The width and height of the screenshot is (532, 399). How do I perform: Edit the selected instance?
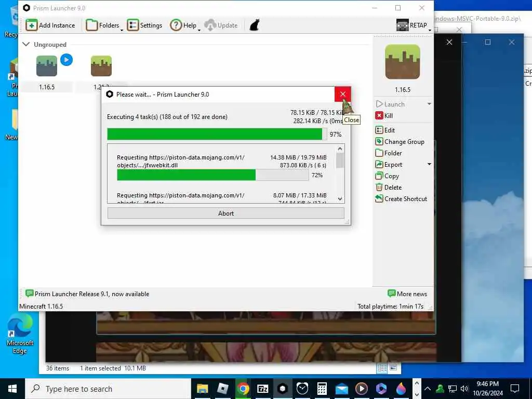click(385, 130)
